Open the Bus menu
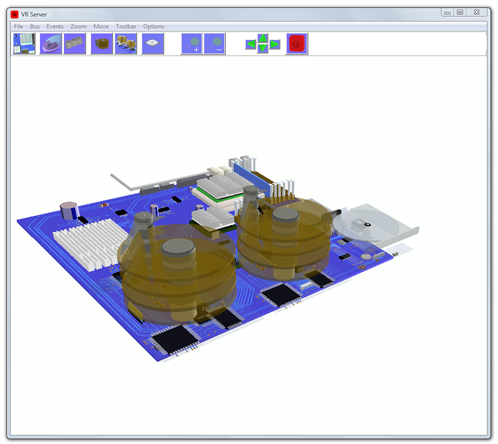The height and width of the screenshot is (444, 498). tap(35, 26)
